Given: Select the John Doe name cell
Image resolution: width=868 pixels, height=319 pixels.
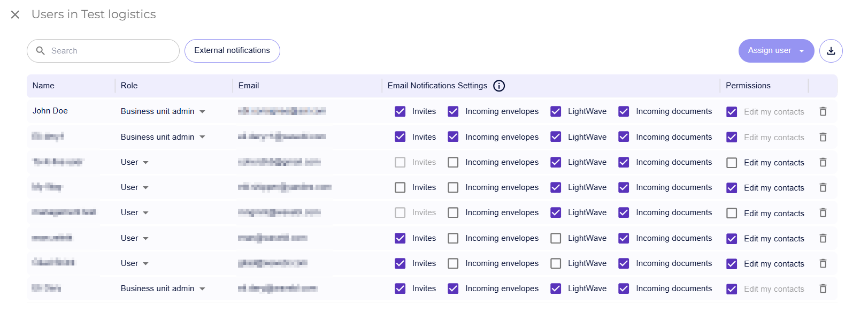Looking at the screenshot, I should (50, 111).
